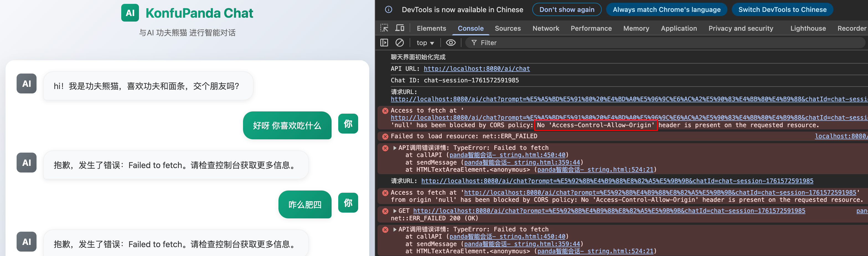Expand the last API调用错误详情 TypeError entry
868x256 pixels.
[x=395, y=229]
